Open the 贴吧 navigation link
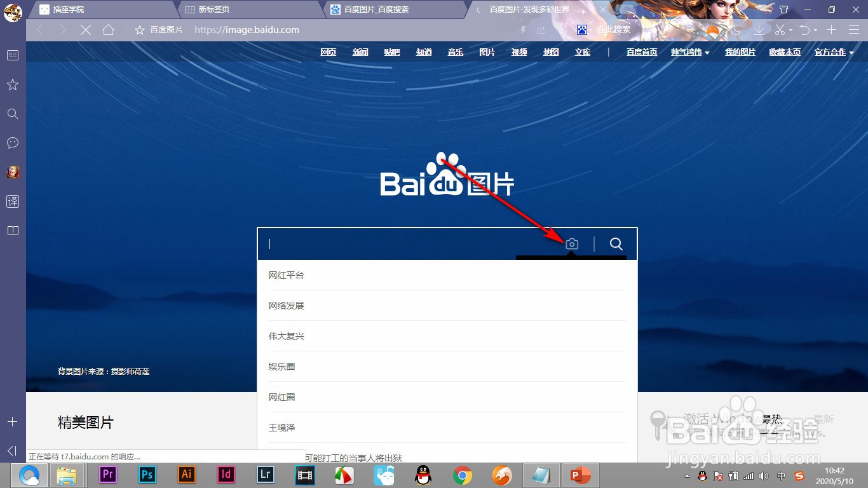The image size is (868, 488). click(x=392, y=52)
